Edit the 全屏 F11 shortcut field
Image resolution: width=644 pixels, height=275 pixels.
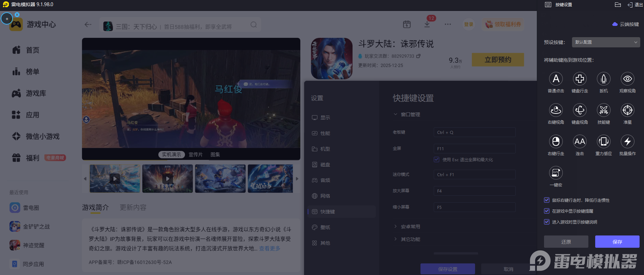coord(474,149)
